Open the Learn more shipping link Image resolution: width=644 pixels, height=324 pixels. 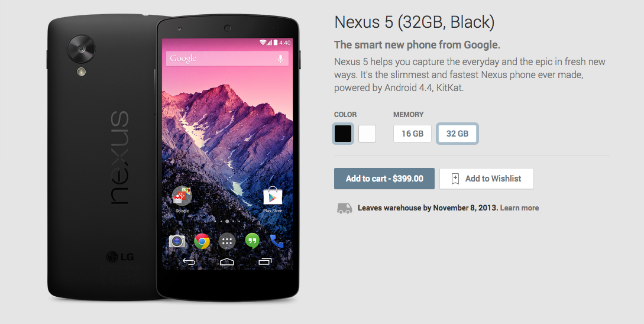(x=520, y=208)
